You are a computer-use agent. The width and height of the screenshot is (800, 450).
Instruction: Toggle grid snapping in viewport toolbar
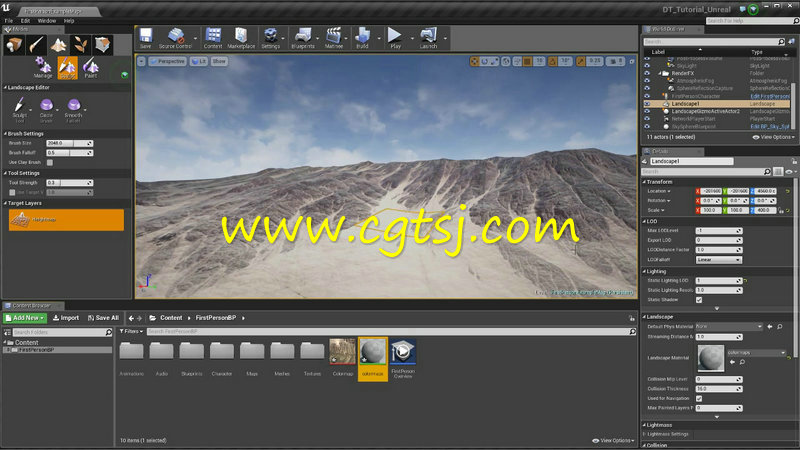(x=528, y=61)
